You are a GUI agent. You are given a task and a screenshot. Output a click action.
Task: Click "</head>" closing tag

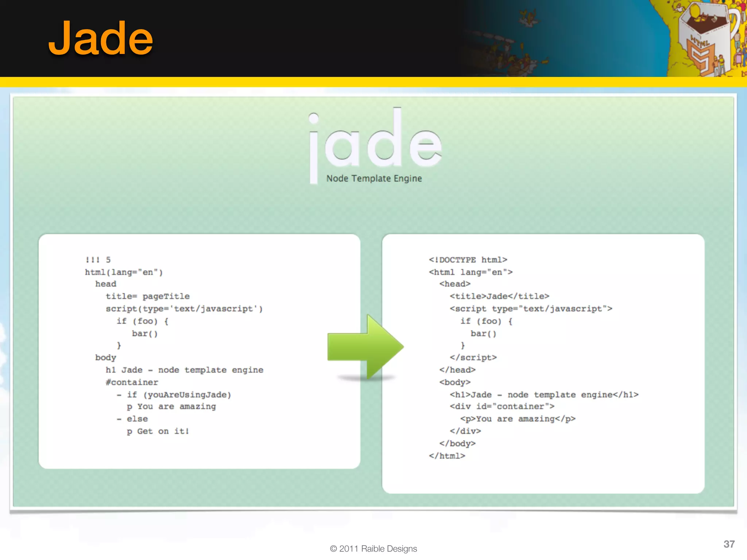tap(457, 370)
